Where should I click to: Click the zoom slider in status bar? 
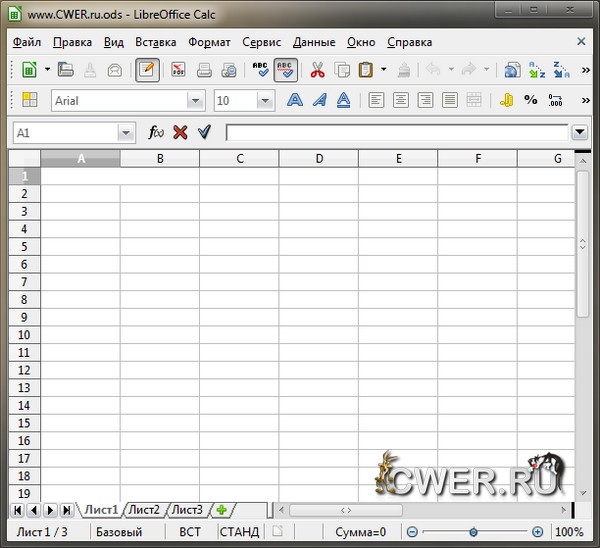click(x=473, y=532)
